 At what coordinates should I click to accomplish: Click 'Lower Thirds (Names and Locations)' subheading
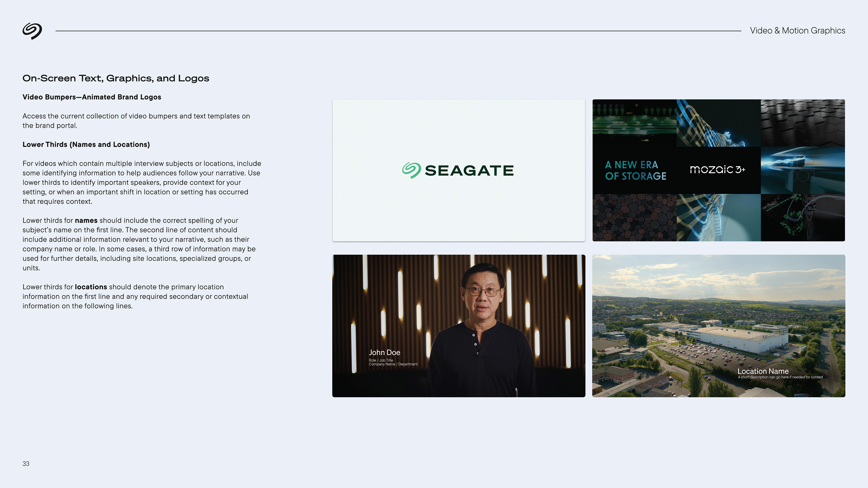[86, 145]
